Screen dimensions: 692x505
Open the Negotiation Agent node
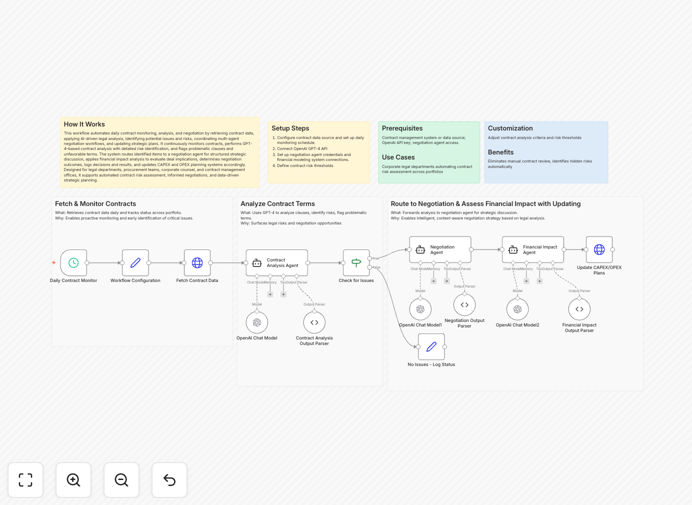tap(440, 249)
